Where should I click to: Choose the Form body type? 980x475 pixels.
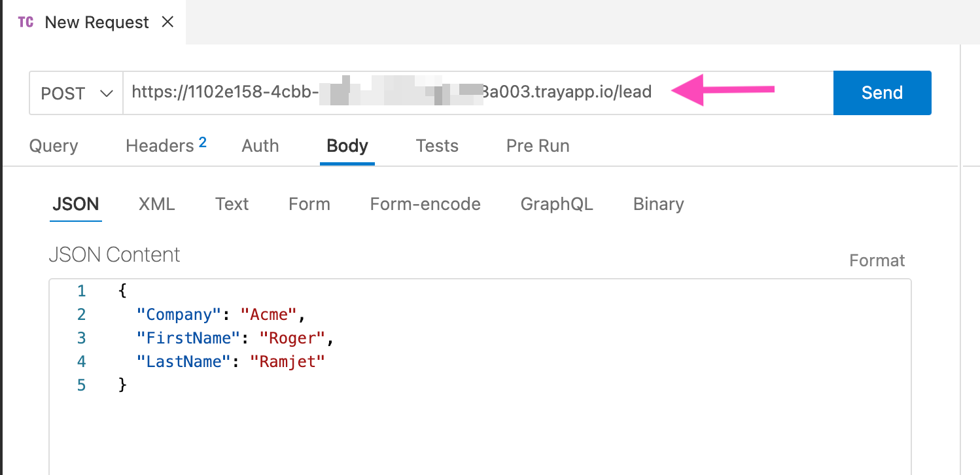309,204
